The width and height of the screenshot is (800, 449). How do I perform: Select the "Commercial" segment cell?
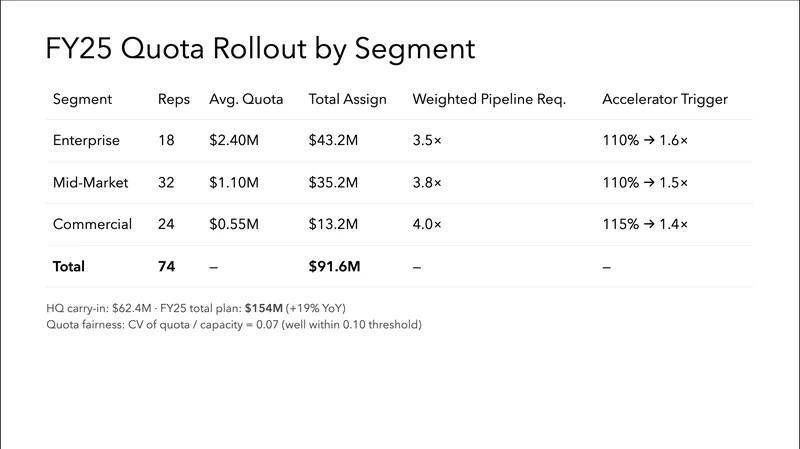tap(92, 225)
